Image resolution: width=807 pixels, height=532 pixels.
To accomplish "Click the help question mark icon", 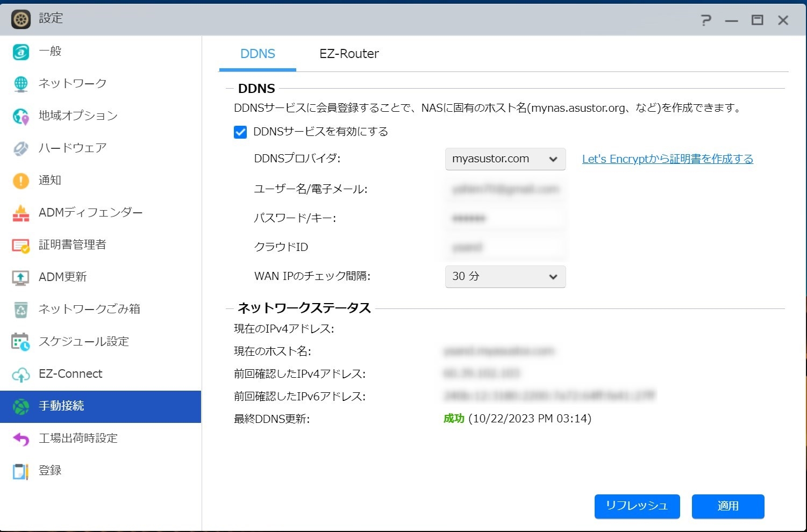I will tap(706, 20).
